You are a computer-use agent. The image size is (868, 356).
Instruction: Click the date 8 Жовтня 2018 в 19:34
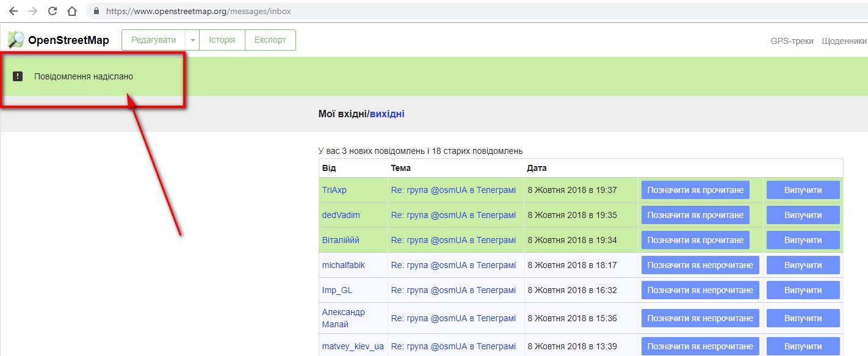click(x=572, y=240)
